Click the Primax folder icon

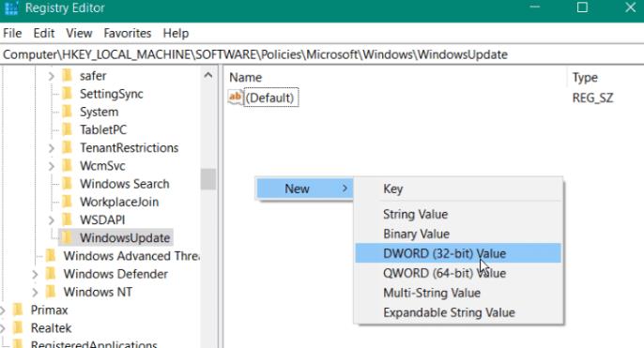(x=18, y=310)
